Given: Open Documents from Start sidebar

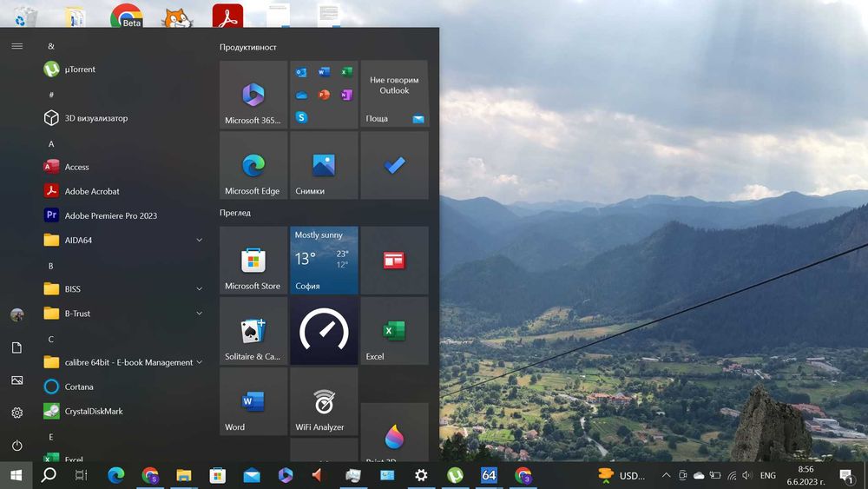Looking at the screenshot, I should click(17, 347).
